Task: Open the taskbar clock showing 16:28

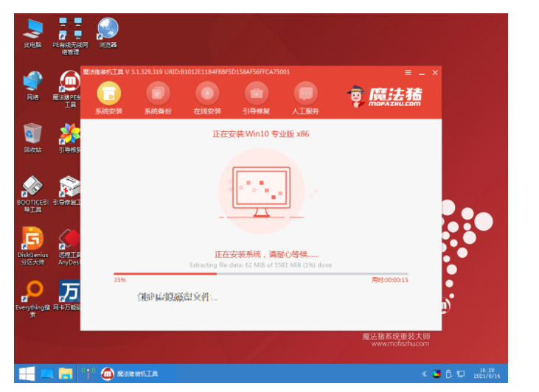Action: tap(487, 373)
